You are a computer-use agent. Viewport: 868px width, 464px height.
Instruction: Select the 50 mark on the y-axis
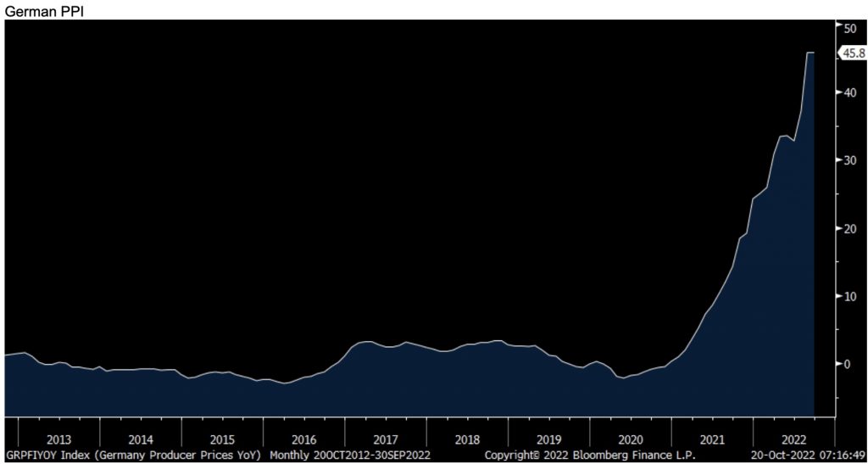(849, 27)
